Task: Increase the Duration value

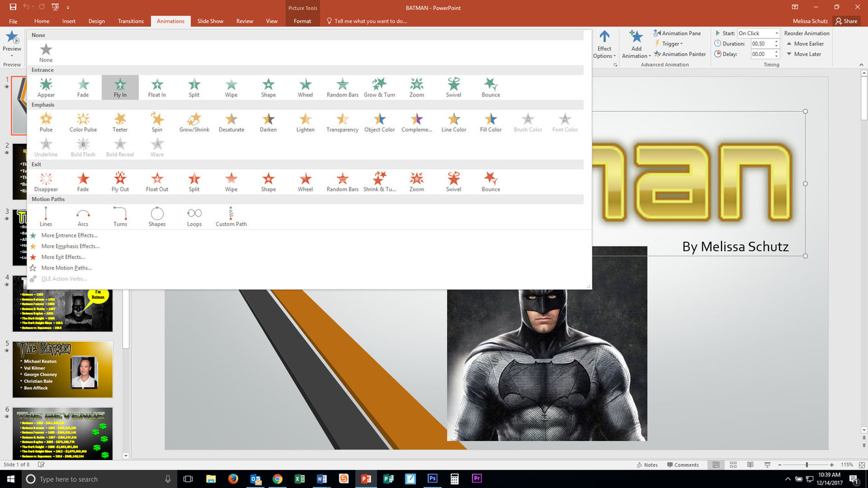Action: (776, 42)
